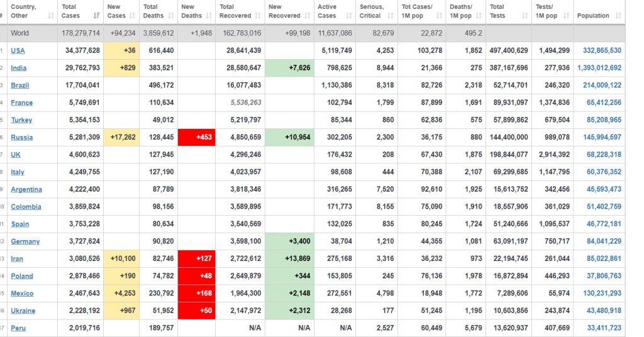Open USA population link 332,865,530
Viewport: 644px width, 337px height.
pos(602,50)
